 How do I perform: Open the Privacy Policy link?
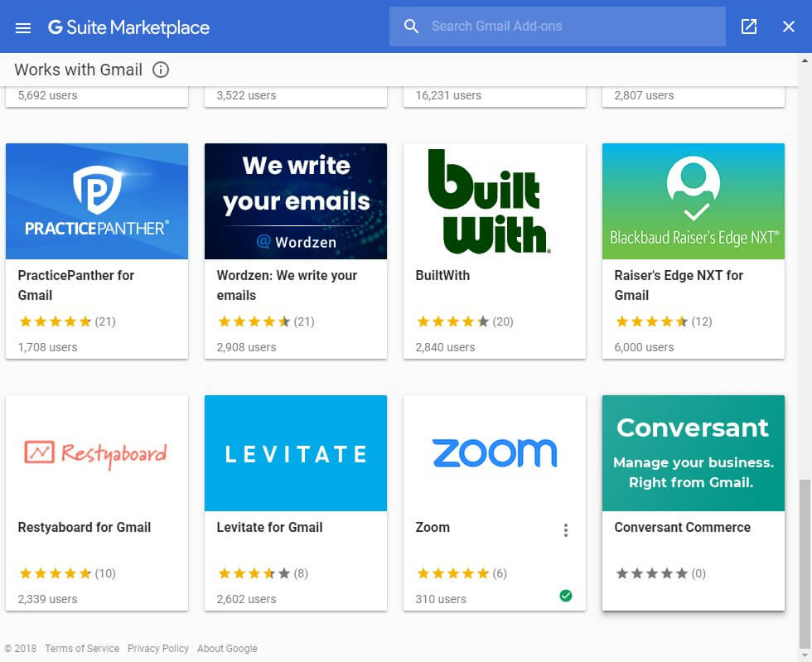pos(158,649)
